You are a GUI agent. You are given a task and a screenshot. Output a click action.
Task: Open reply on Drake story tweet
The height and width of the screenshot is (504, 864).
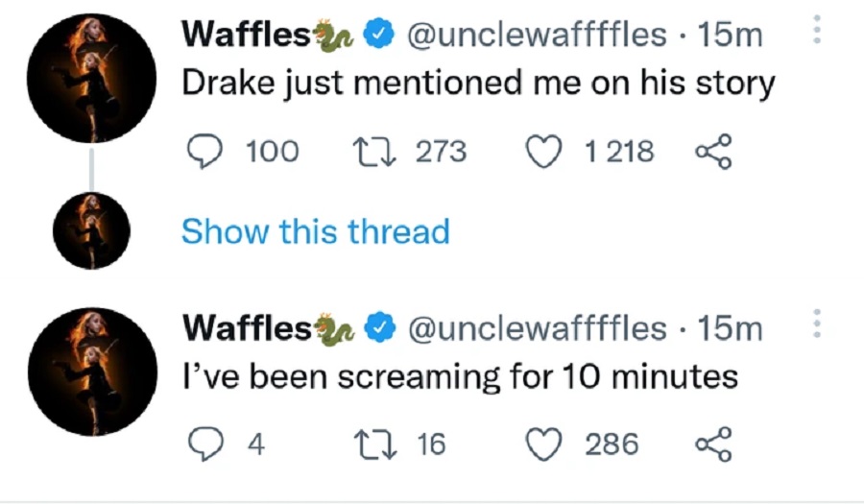[205, 151]
